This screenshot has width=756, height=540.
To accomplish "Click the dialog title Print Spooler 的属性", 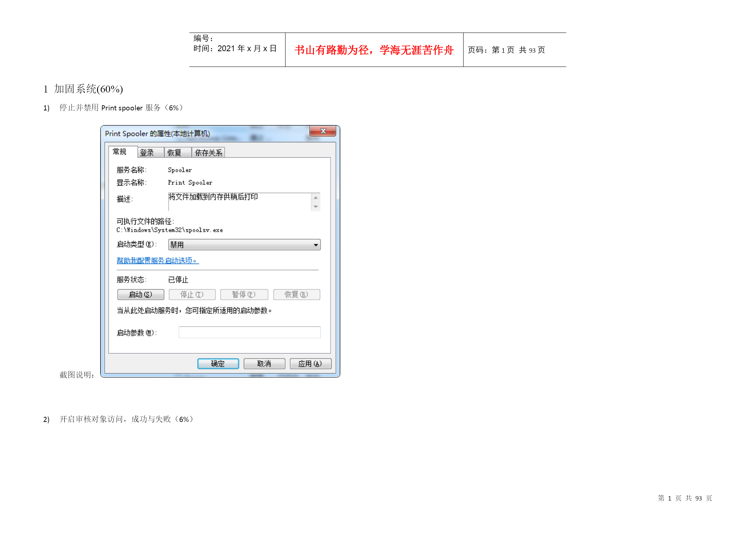I will coord(158,133).
